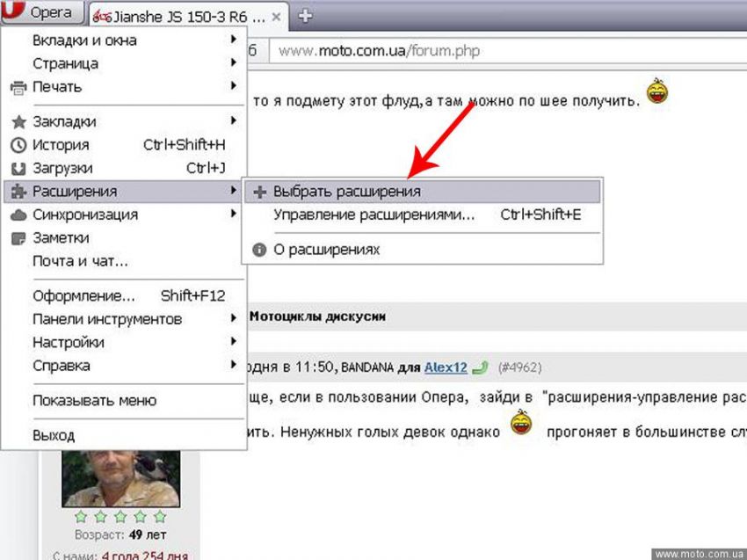
Task: Open the Справка submenu
Action: tap(125, 366)
